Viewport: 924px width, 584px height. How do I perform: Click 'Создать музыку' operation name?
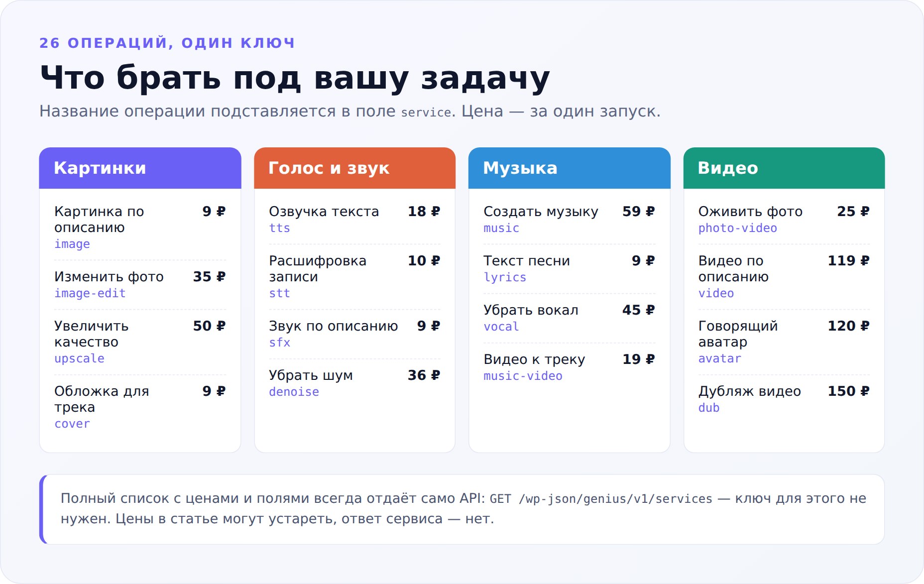tap(541, 212)
